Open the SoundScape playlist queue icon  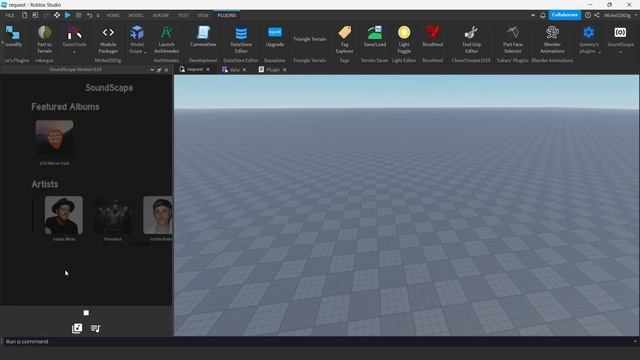pyautogui.click(x=96, y=328)
